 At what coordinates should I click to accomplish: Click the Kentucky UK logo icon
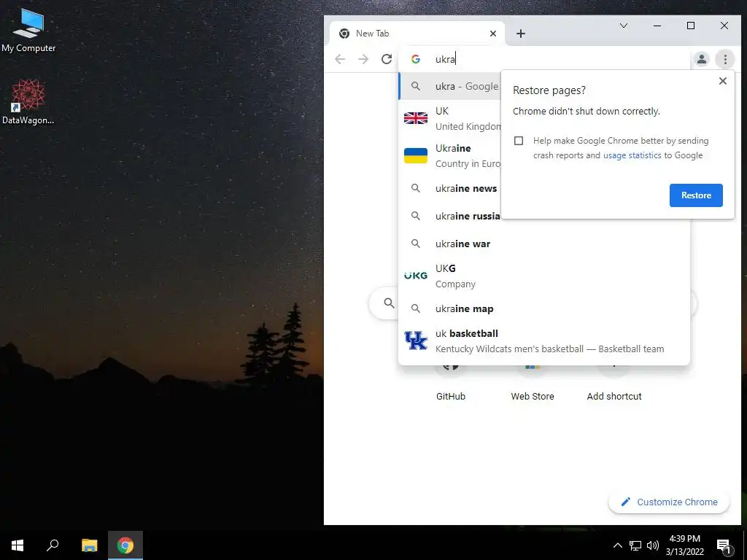click(x=415, y=341)
